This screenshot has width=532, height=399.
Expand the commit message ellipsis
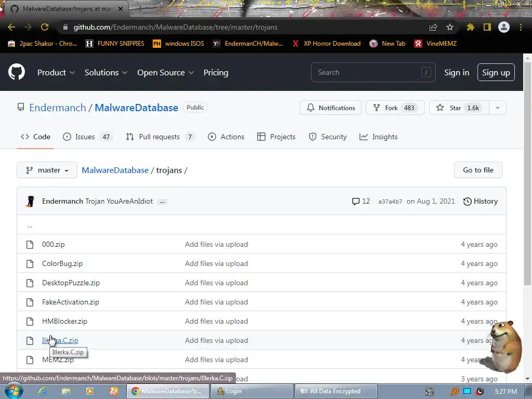162,202
